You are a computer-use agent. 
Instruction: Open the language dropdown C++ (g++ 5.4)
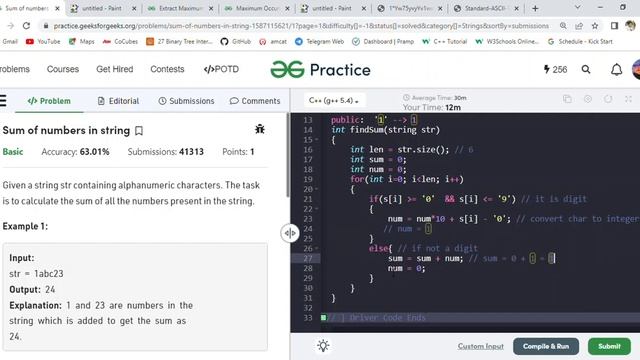(x=334, y=100)
